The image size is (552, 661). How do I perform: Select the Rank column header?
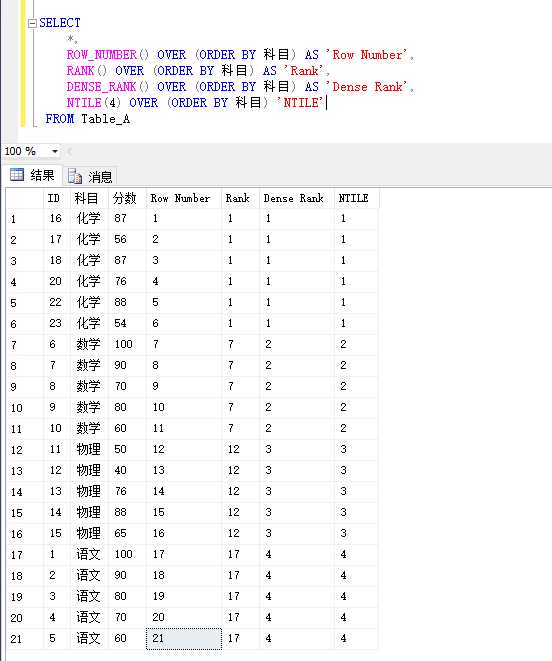[240, 198]
